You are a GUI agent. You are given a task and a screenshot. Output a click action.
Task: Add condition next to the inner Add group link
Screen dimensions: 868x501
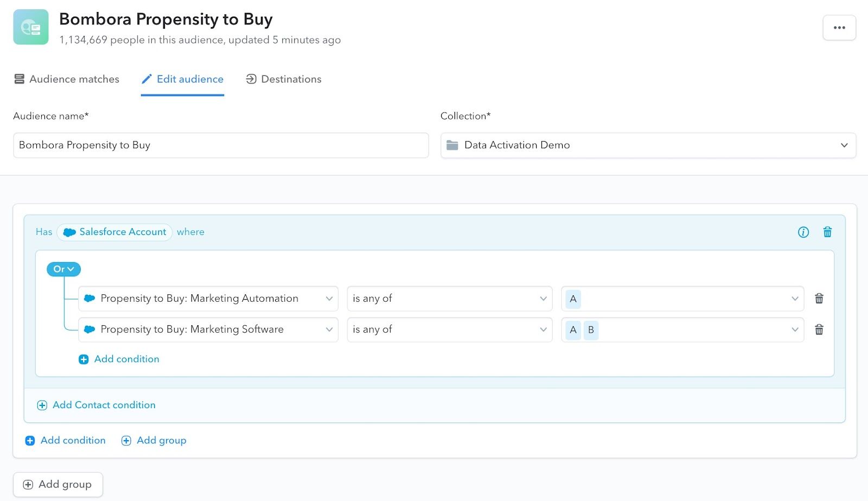[66, 441]
